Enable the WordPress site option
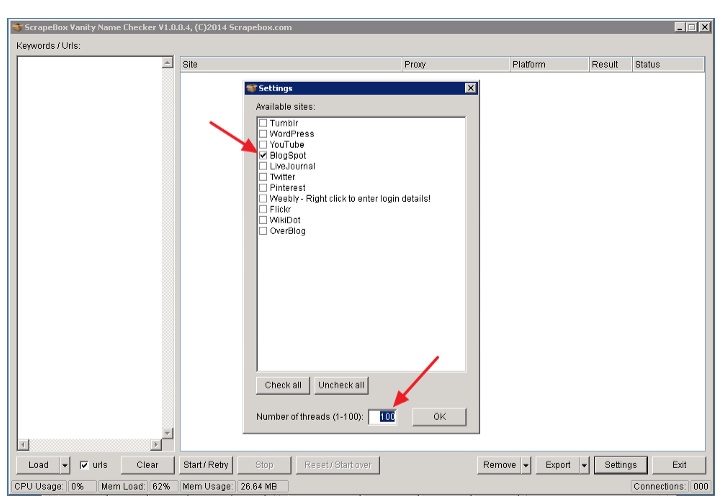The image size is (720, 504). pos(263,134)
